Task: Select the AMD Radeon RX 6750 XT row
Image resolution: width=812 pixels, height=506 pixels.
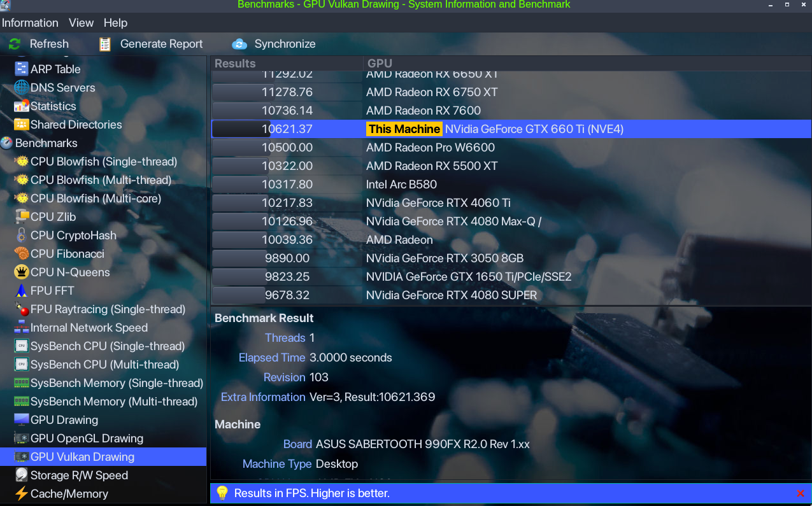Action: coord(511,92)
